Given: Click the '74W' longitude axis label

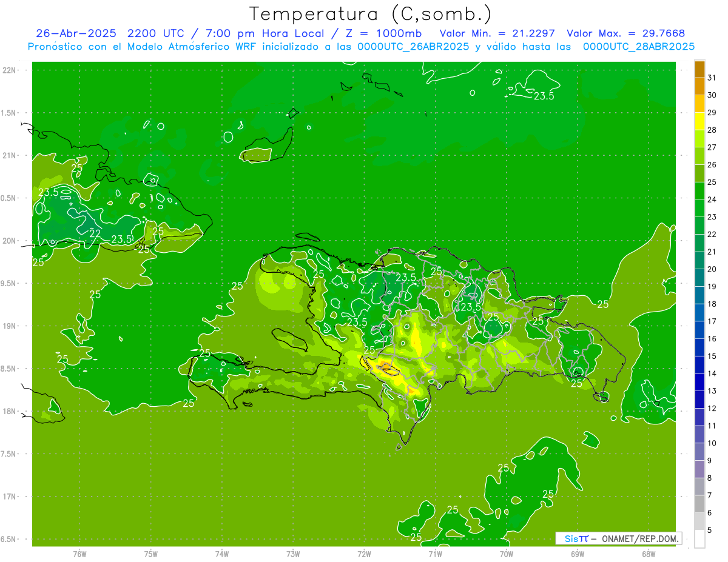Looking at the screenshot, I should click(222, 554).
